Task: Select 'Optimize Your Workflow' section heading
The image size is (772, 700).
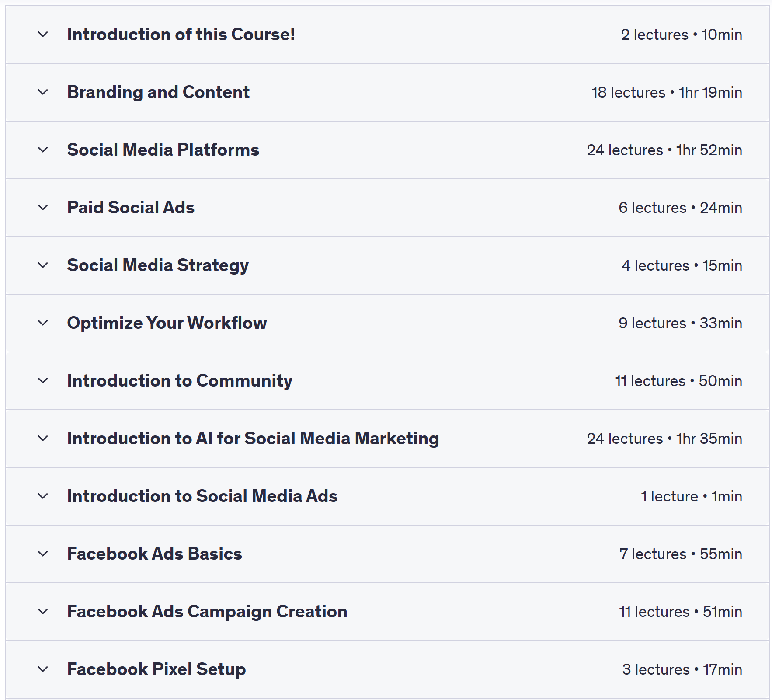Action: 167,323
